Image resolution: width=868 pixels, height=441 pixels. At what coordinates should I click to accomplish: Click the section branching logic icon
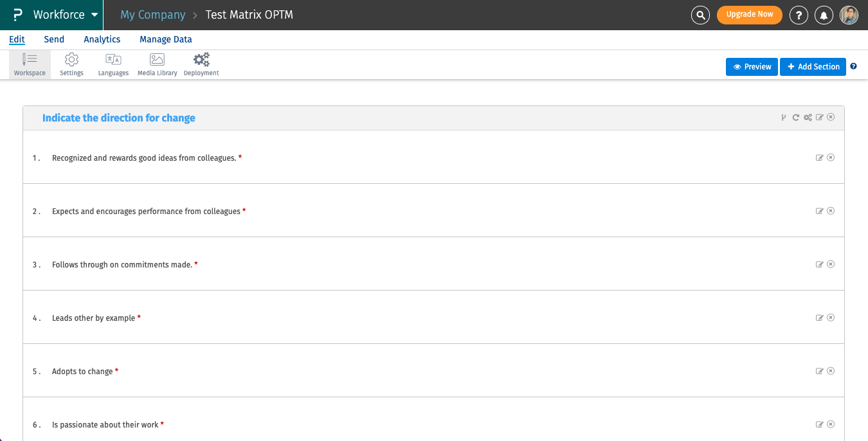pos(784,118)
